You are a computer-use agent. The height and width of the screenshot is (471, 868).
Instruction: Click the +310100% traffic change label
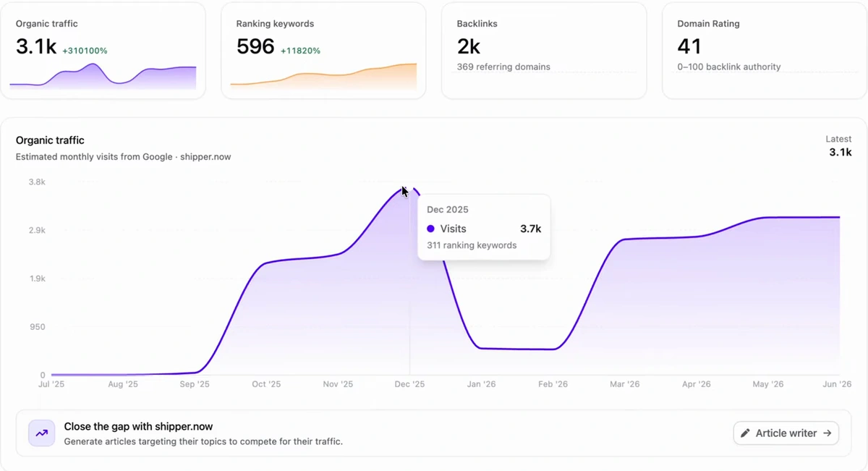coord(85,51)
